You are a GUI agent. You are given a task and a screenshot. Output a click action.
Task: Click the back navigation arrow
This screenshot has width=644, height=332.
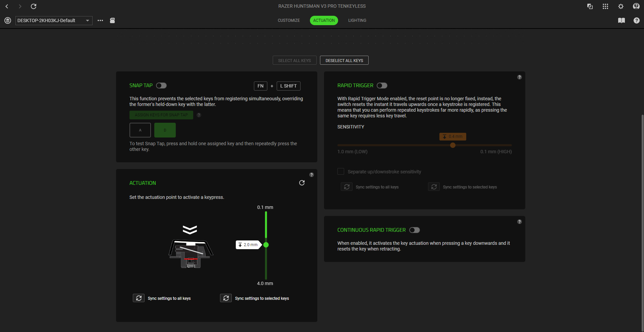coord(7,6)
